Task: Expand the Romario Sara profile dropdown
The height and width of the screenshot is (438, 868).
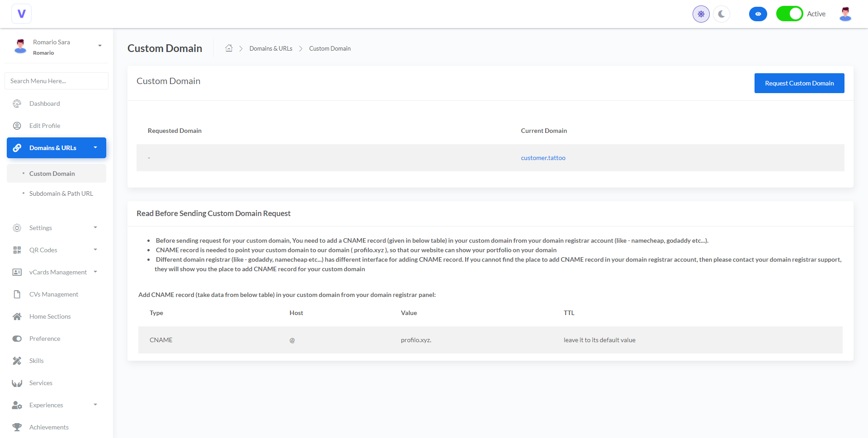Action: (x=100, y=46)
